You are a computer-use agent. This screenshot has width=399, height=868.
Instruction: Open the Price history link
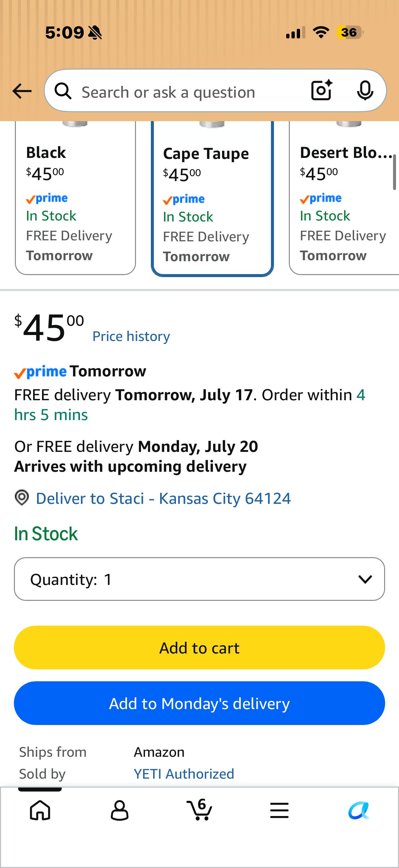pyautogui.click(x=131, y=336)
